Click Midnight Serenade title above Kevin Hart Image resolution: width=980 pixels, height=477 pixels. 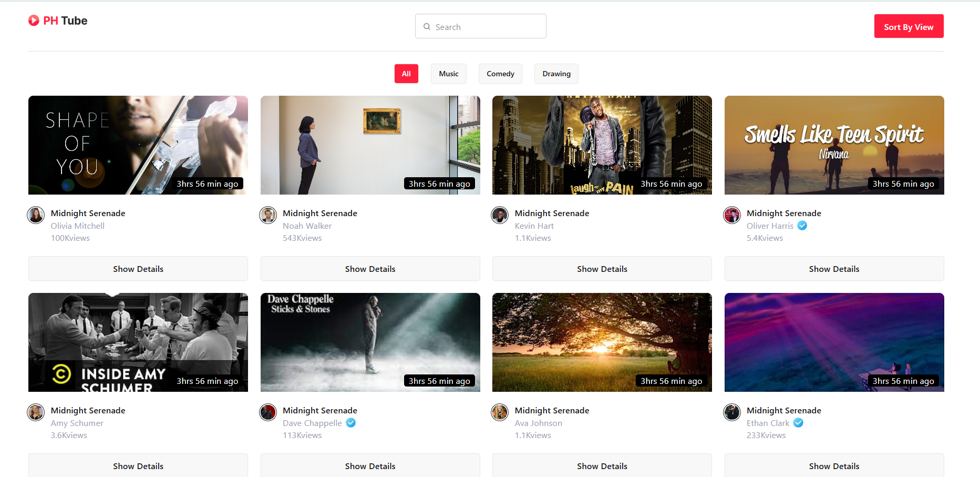click(552, 213)
